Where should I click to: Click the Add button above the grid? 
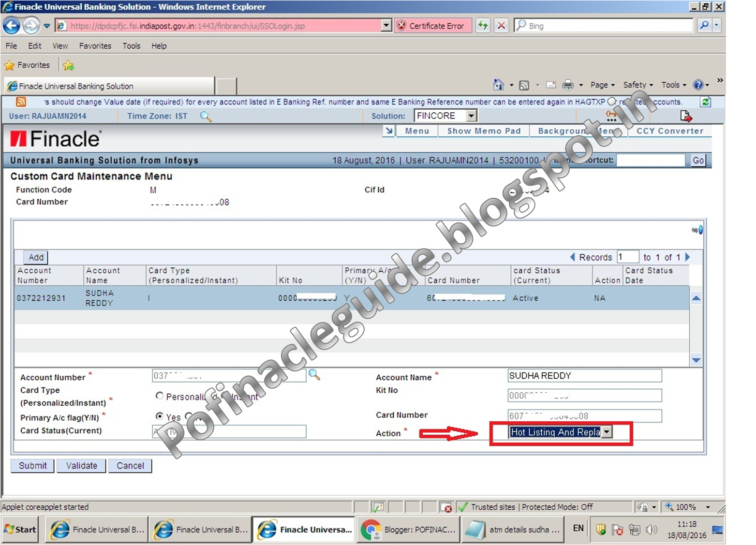coord(35,257)
